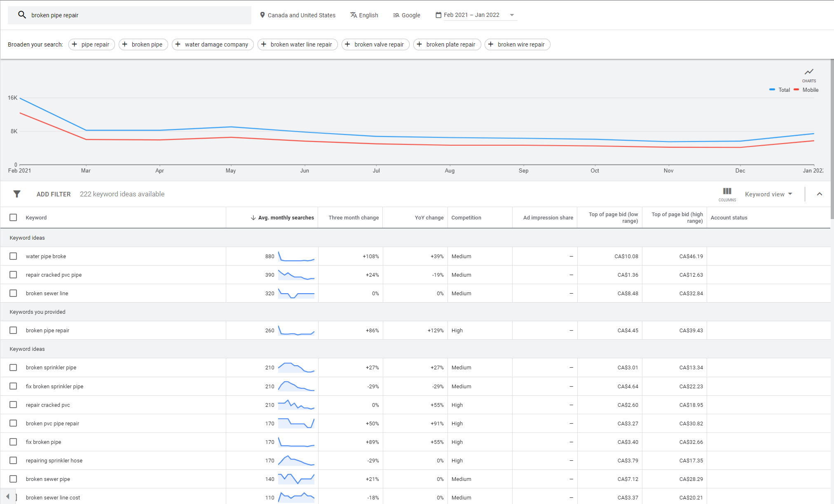834x504 pixels.
Task: Add broken water line repair suggestion
Action: tap(298, 44)
